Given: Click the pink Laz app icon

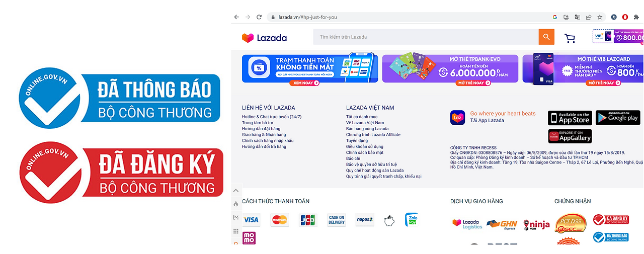Looking at the screenshot, I should [x=457, y=118].
